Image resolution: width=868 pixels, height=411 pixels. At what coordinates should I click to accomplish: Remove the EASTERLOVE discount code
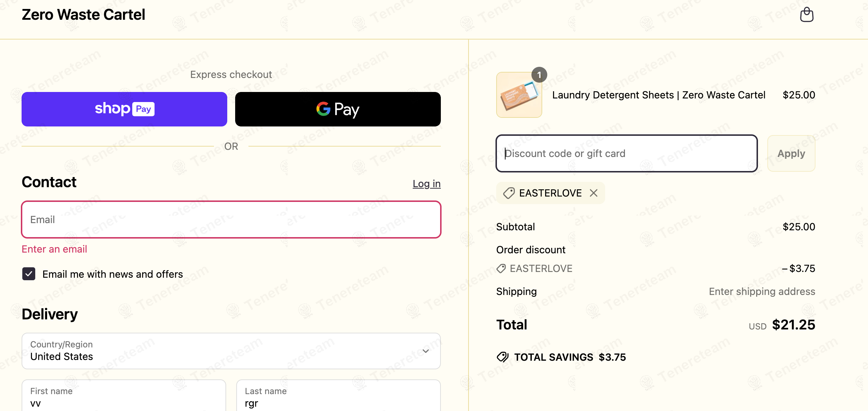coord(594,193)
